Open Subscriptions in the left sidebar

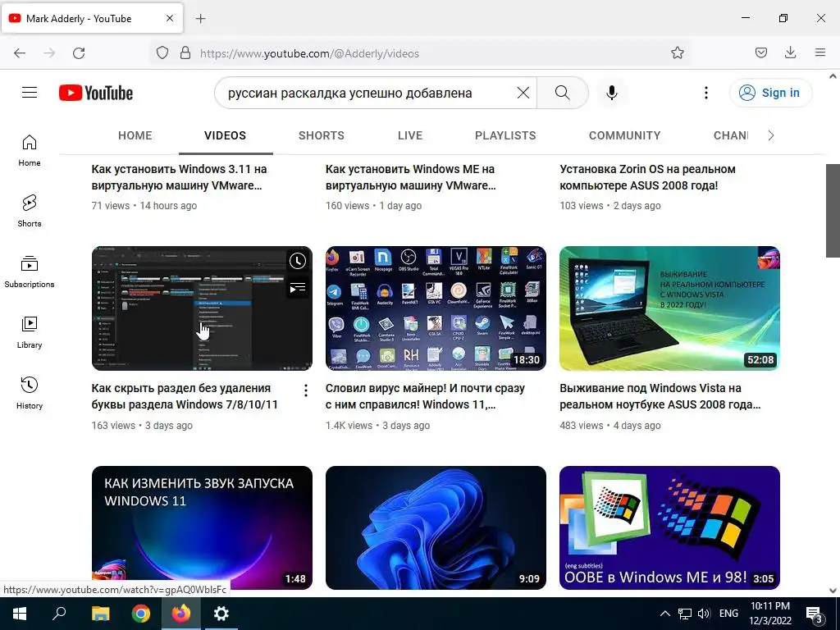point(30,272)
